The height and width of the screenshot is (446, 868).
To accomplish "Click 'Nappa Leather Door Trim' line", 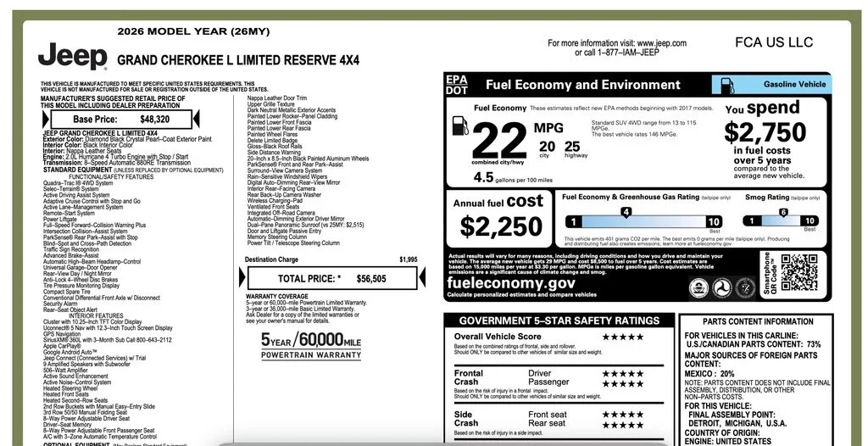I will (x=277, y=98).
